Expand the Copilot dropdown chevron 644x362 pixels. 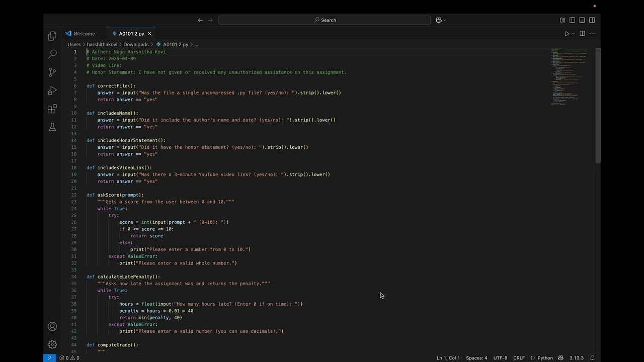[445, 20]
